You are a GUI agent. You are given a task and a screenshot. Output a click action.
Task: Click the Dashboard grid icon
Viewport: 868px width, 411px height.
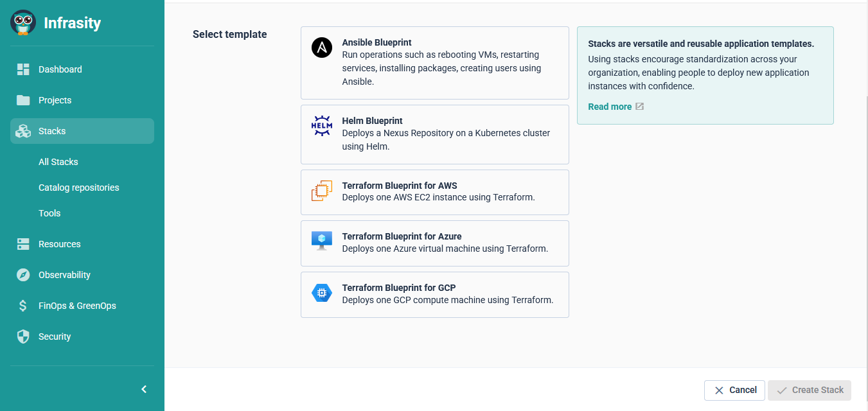click(23, 69)
